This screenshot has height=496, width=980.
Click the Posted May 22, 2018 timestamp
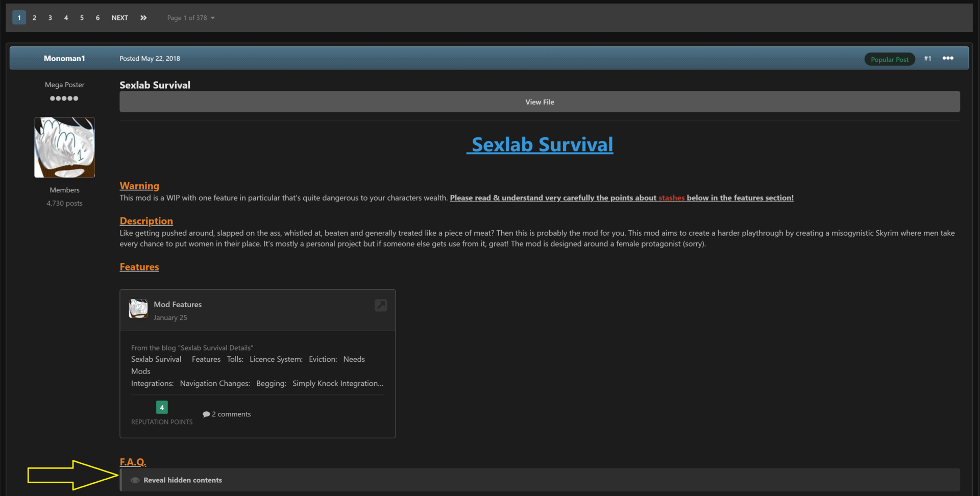150,59
